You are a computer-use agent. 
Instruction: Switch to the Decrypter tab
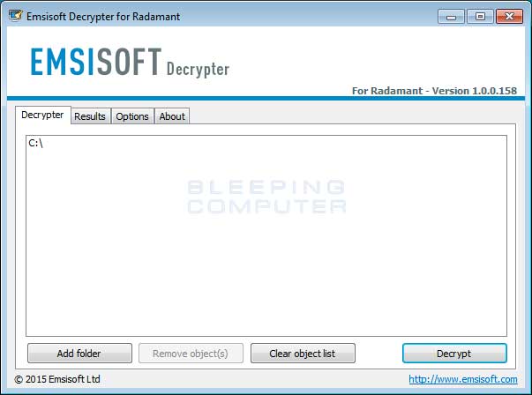(42, 115)
